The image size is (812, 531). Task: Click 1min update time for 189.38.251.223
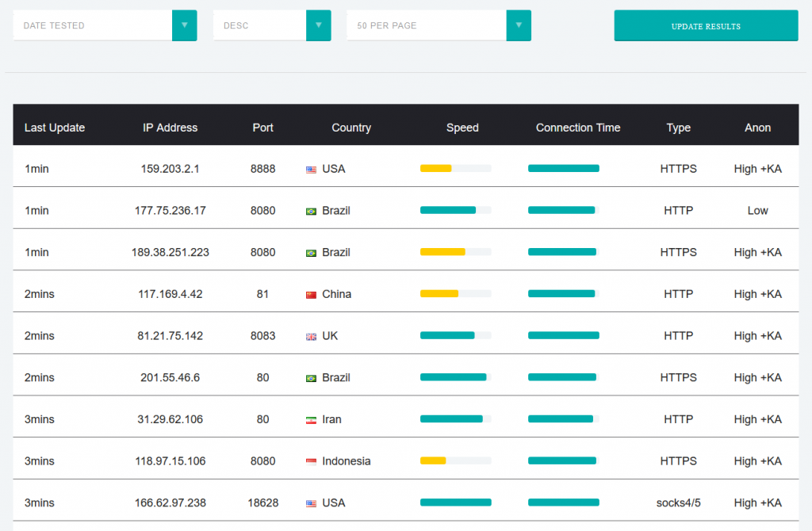pyautogui.click(x=36, y=252)
